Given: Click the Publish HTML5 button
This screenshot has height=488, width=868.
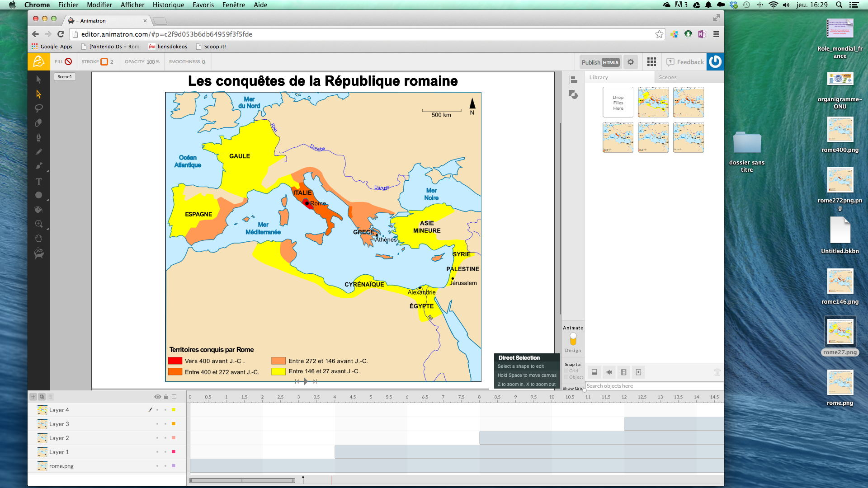Looking at the screenshot, I should pyautogui.click(x=600, y=62).
